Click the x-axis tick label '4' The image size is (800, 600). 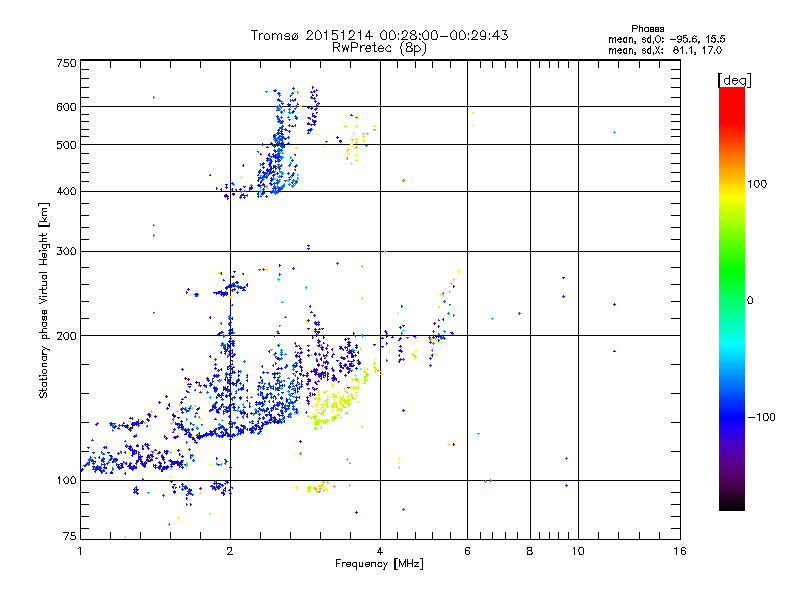coord(380,551)
